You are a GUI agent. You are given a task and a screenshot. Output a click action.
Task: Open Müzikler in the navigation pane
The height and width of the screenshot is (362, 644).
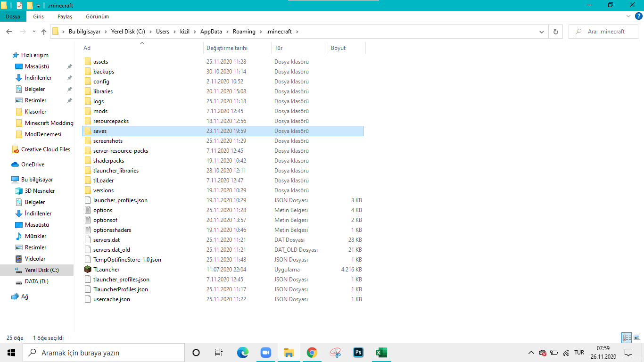tap(35, 236)
